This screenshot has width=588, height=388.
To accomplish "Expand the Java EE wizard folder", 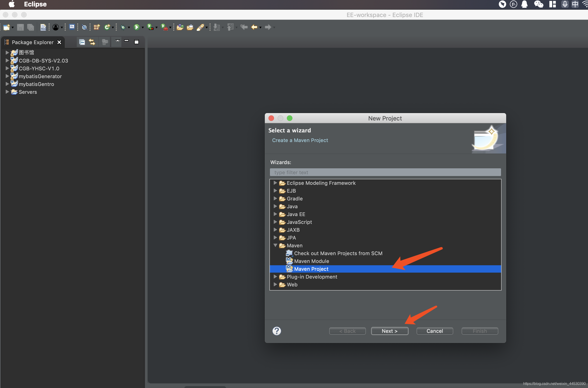I will click(x=275, y=214).
